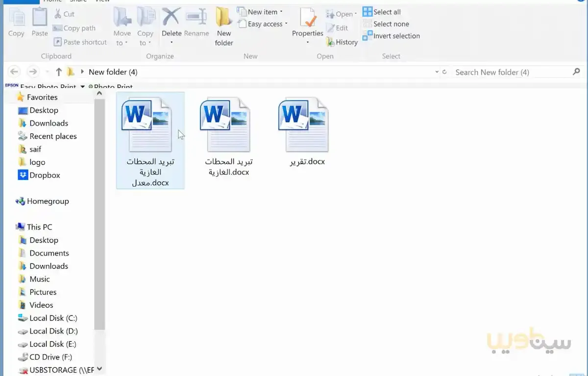
Task: Click Invert selection
Action: [x=391, y=36]
